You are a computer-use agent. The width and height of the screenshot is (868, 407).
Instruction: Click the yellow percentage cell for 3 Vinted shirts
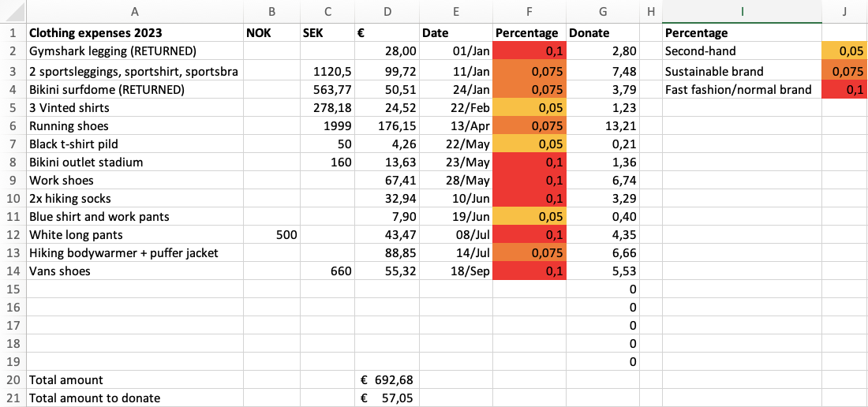tap(529, 108)
